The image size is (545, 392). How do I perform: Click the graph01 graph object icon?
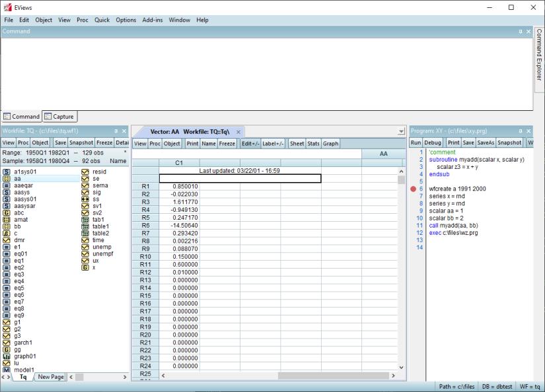6,356
